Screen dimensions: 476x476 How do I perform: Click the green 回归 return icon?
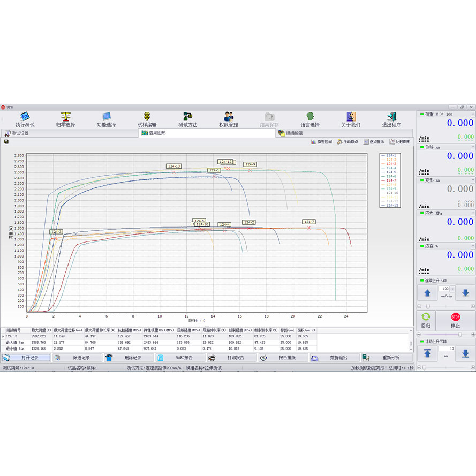click(426, 320)
